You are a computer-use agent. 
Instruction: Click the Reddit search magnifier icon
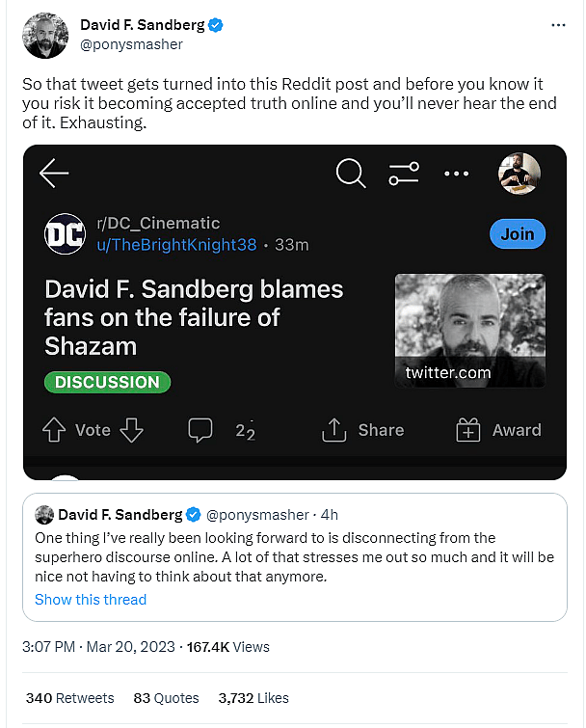pyautogui.click(x=351, y=174)
